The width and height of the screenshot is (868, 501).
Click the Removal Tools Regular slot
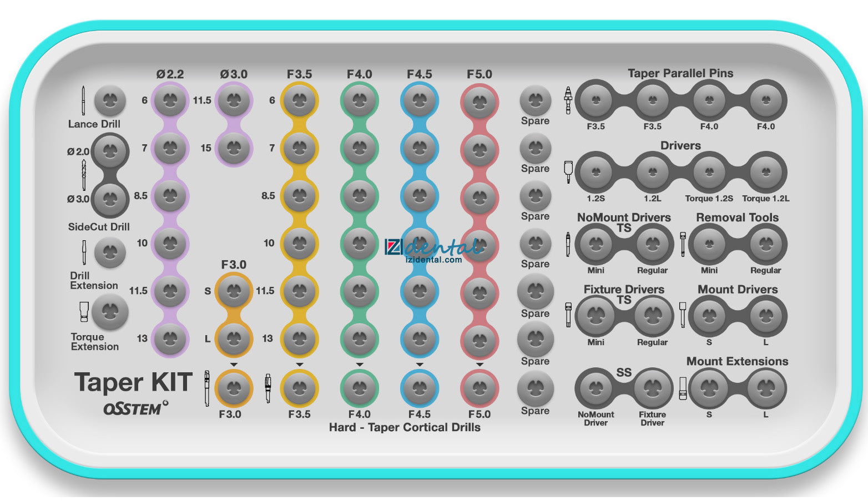(x=766, y=244)
